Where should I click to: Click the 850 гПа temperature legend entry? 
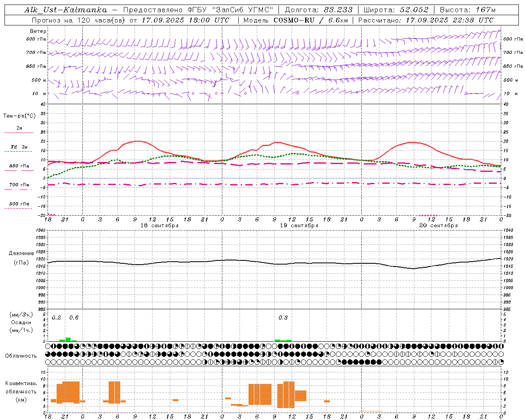(x=19, y=166)
